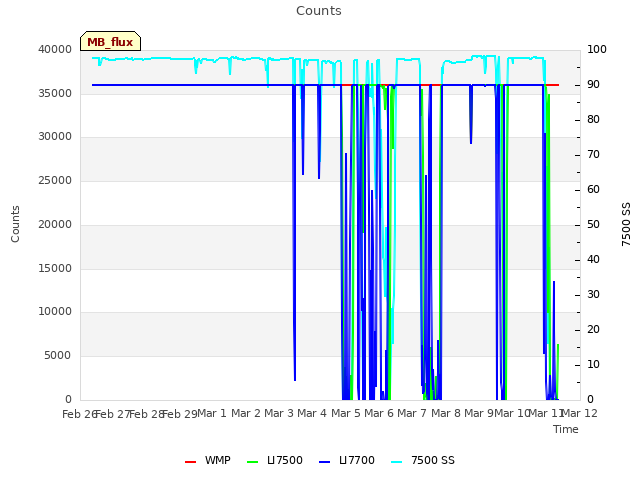Click the 50 right-axis tick label
Image resolution: width=640 pixels, height=480 pixels.
pos(593,224)
